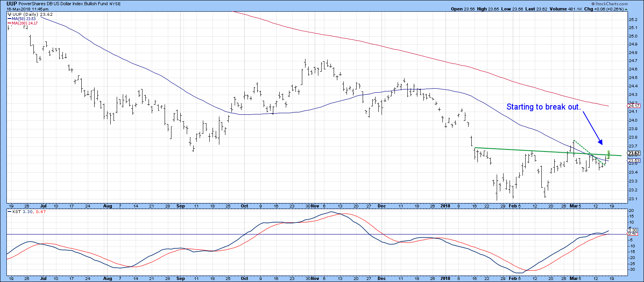644x282 pixels.
Task: Click the Aug label on the KST panel date axis
Action: point(107,278)
